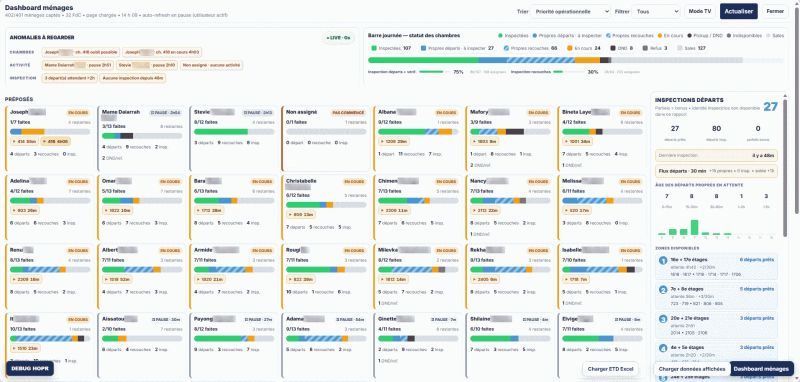This screenshot has height=382, width=800.
Task: Open Rekha's room 2405 chip
Action: pyautogui.click(x=485, y=279)
